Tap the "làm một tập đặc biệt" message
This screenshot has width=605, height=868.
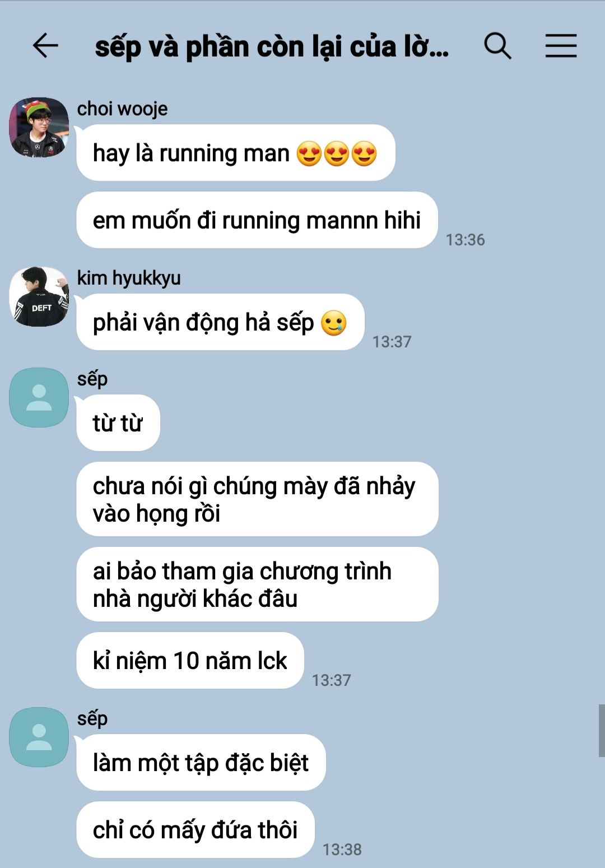click(201, 762)
